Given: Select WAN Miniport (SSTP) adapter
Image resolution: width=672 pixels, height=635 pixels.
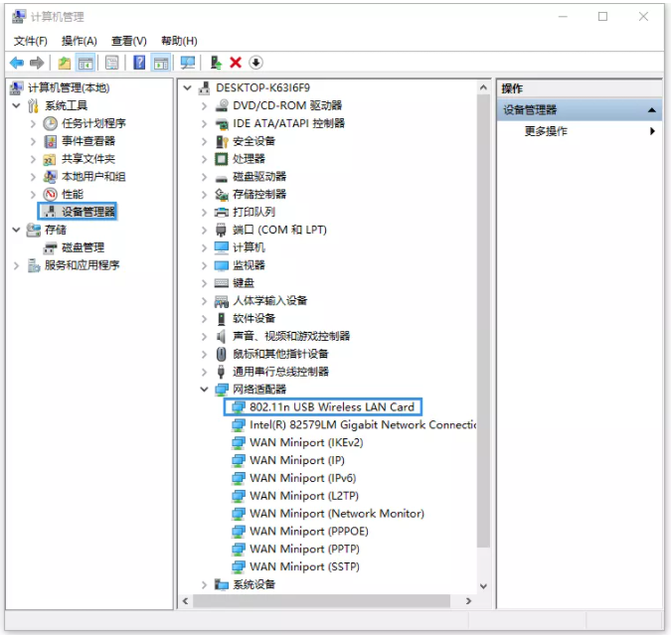Looking at the screenshot, I should point(304,566).
